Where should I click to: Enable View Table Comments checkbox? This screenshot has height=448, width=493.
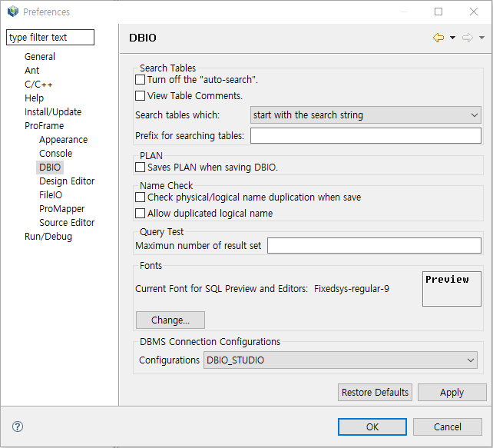pyautogui.click(x=140, y=96)
